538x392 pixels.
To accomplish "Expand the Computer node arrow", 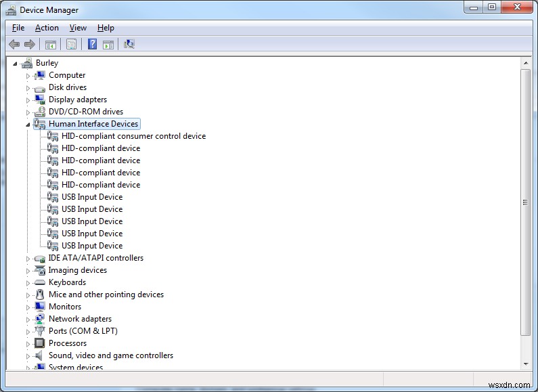I will click(28, 76).
